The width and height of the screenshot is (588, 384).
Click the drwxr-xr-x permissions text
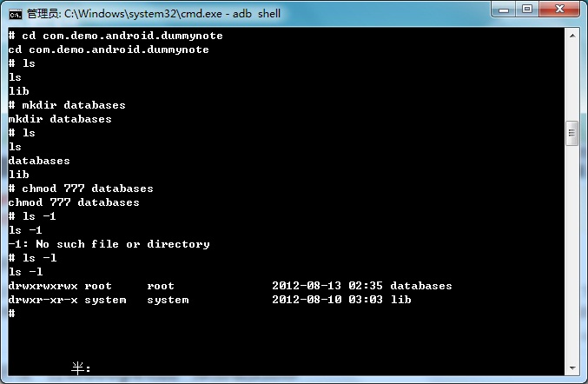point(43,300)
